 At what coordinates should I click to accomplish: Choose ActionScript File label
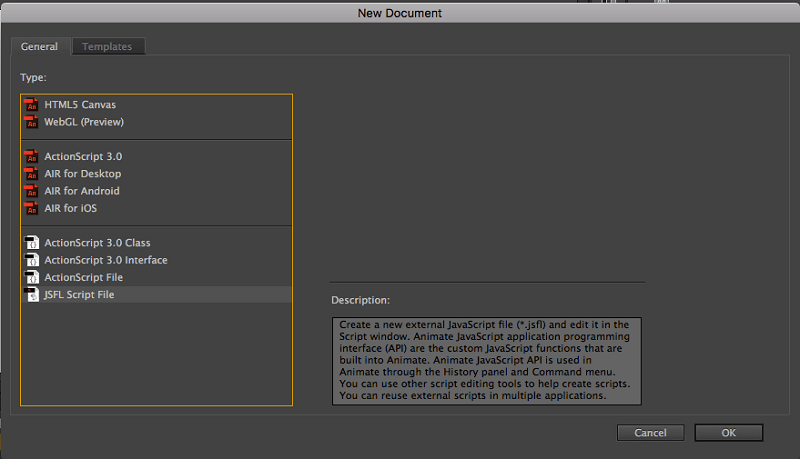[x=84, y=277]
